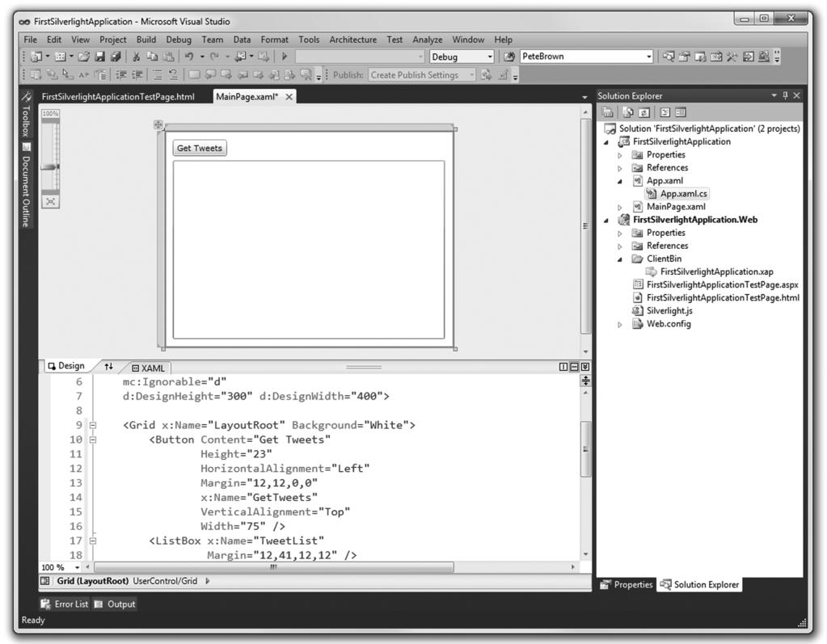Open the Document Outline side tab

(26, 186)
